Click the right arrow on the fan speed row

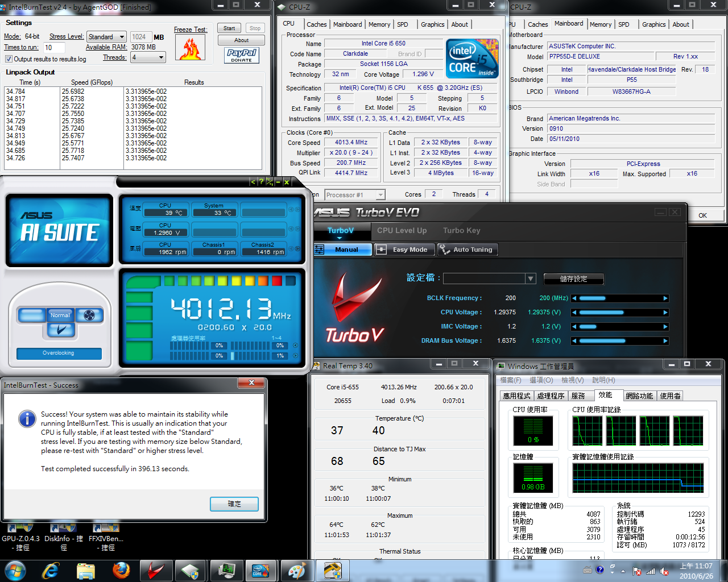(297, 248)
